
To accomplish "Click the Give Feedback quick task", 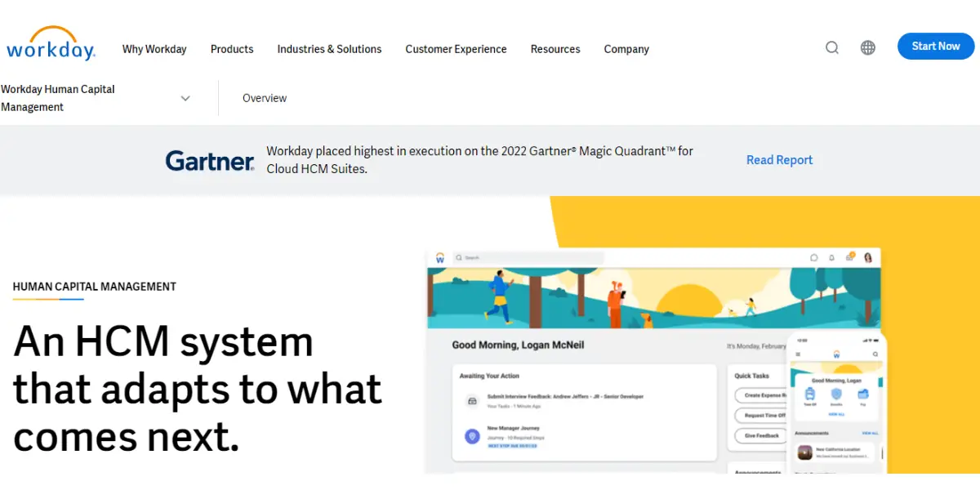I will (761, 436).
